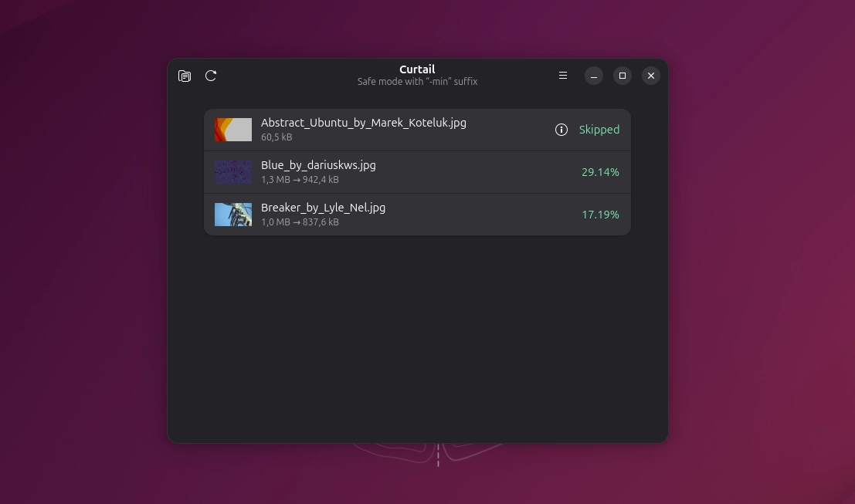Close the Curtail window

[651, 76]
